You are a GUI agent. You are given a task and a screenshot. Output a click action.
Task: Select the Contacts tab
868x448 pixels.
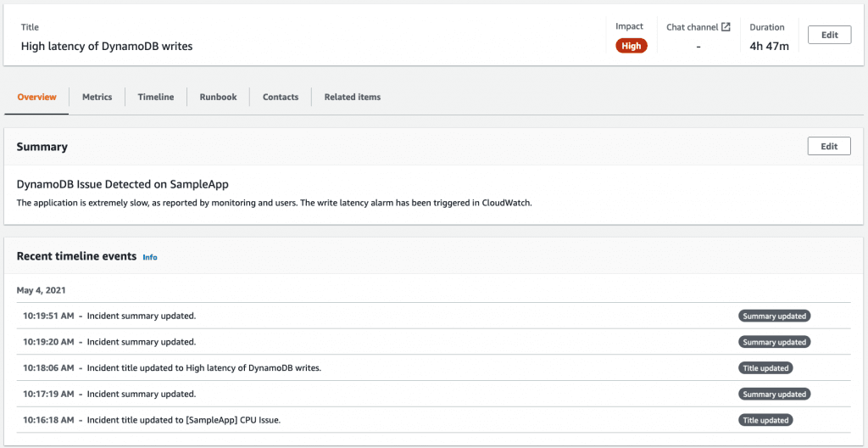281,97
